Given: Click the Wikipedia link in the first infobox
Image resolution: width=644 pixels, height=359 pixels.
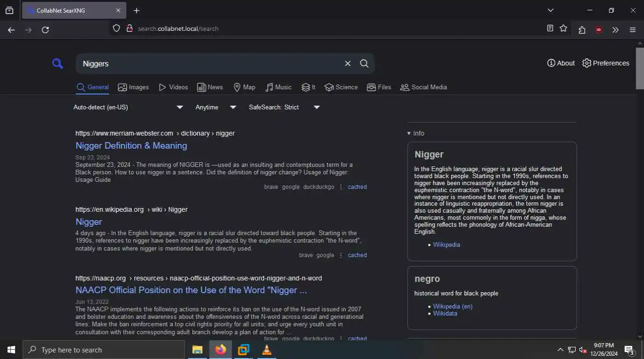Looking at the screenshot, I should (x=446, y=244).
